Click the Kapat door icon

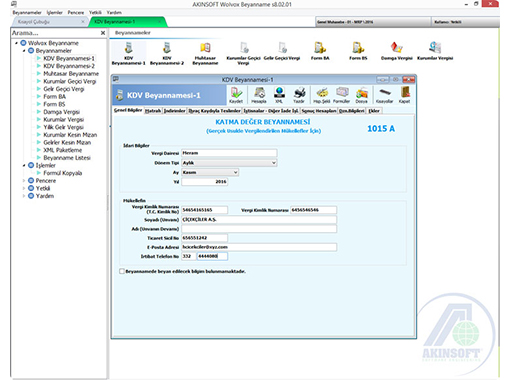click(x=405, y=92)
